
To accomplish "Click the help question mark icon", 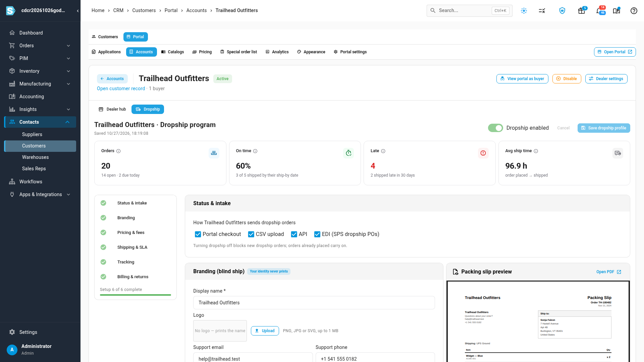I will coord(634,11).
